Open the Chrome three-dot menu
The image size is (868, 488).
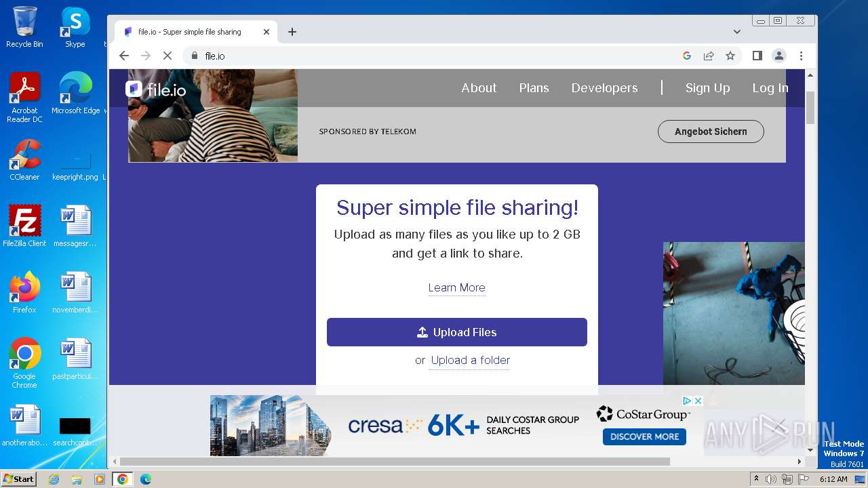coord(801,56)
